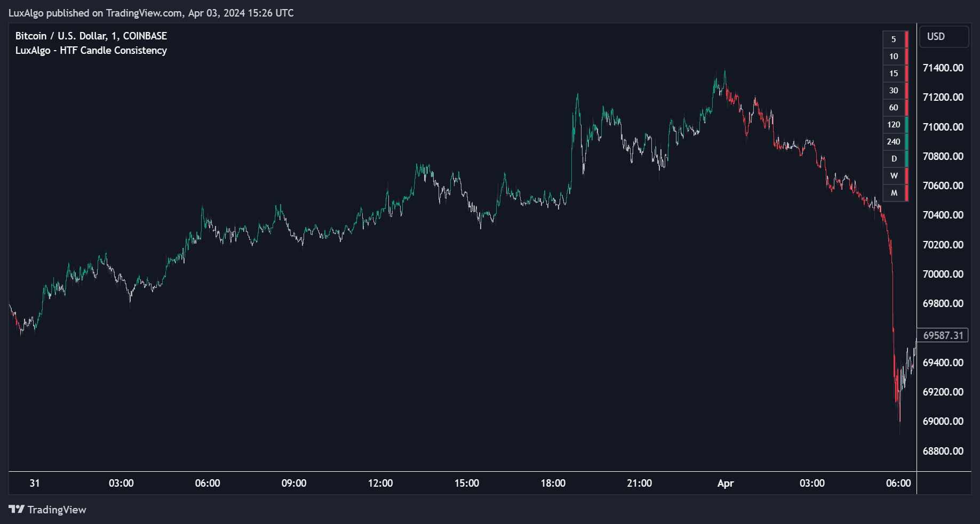Select the D daily timeframe cell

(894, 159)
